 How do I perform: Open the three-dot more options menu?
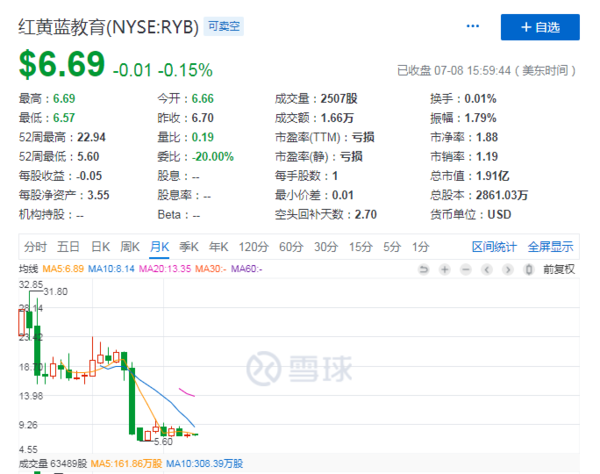(473, 26)
